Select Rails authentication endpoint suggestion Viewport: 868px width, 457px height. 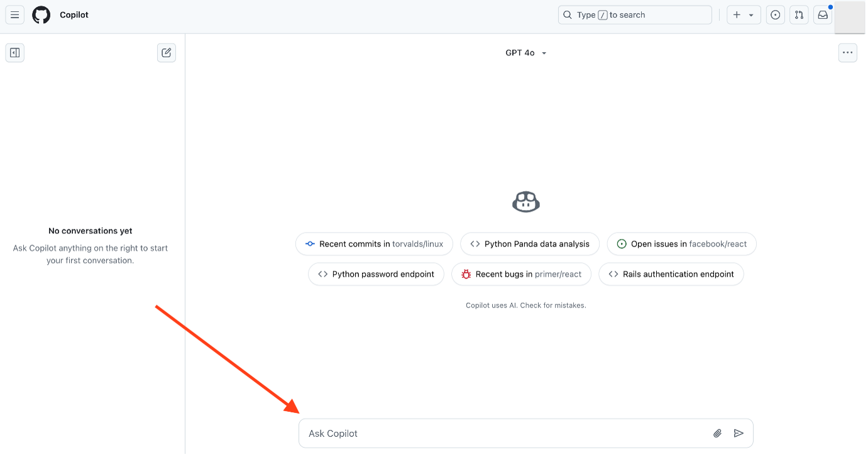click(x=671, y=274)
